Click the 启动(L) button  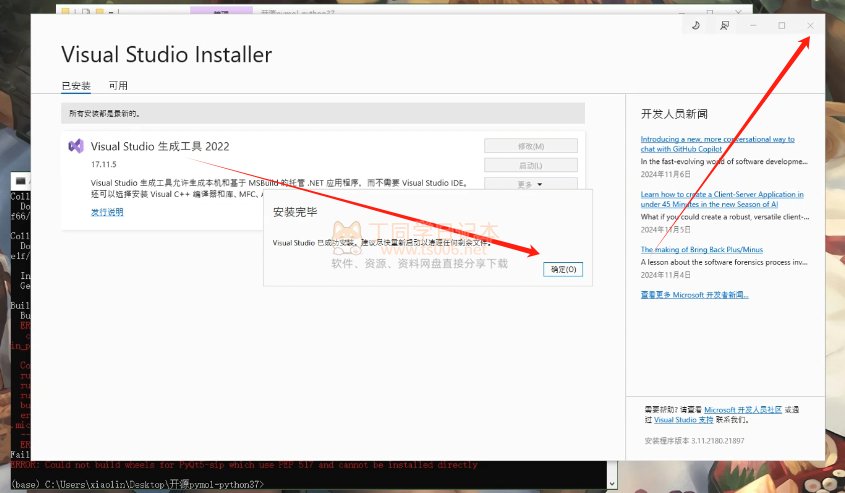point(531,165)
